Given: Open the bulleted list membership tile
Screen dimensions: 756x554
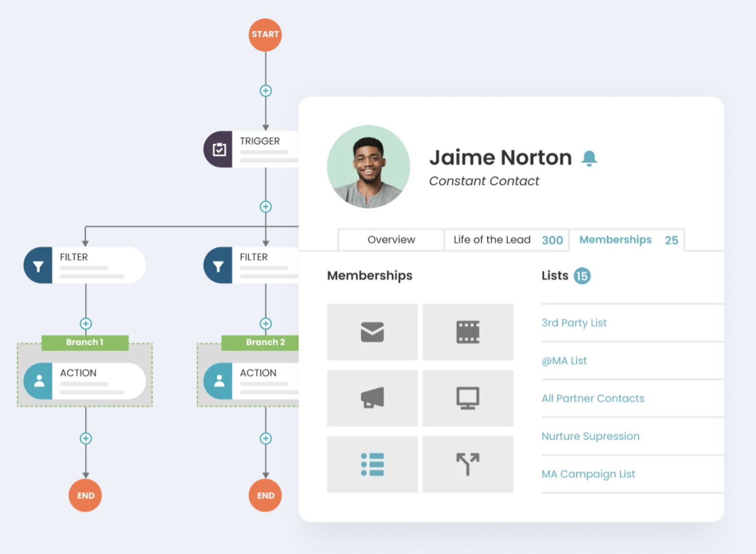Looking at the screenshot, I should click(x=372, y=464).
